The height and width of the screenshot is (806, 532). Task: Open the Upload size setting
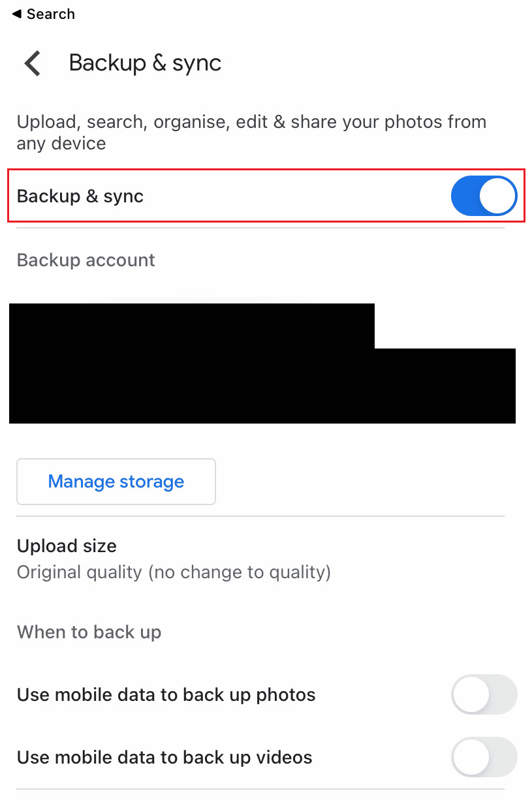[x=260, y=559]
